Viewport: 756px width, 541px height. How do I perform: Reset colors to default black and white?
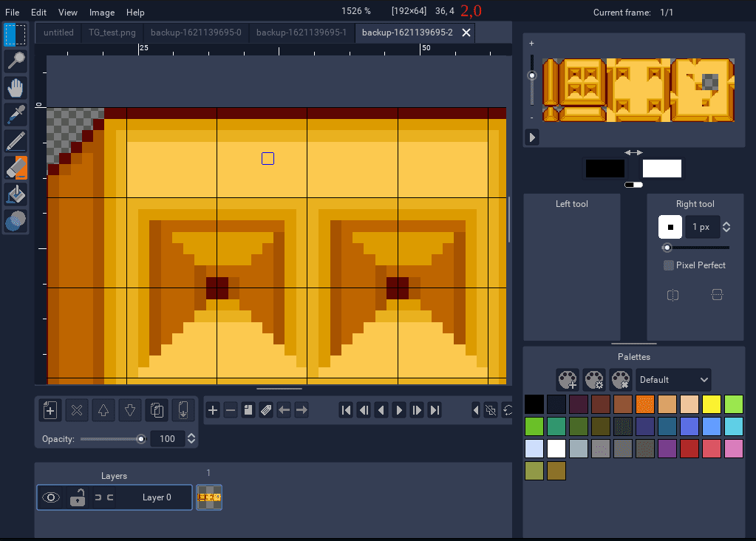(x=633, y=185)
